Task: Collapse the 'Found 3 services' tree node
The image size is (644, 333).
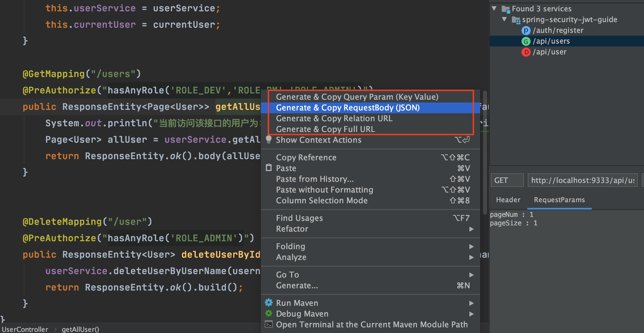Action: [x=494, y=8]
